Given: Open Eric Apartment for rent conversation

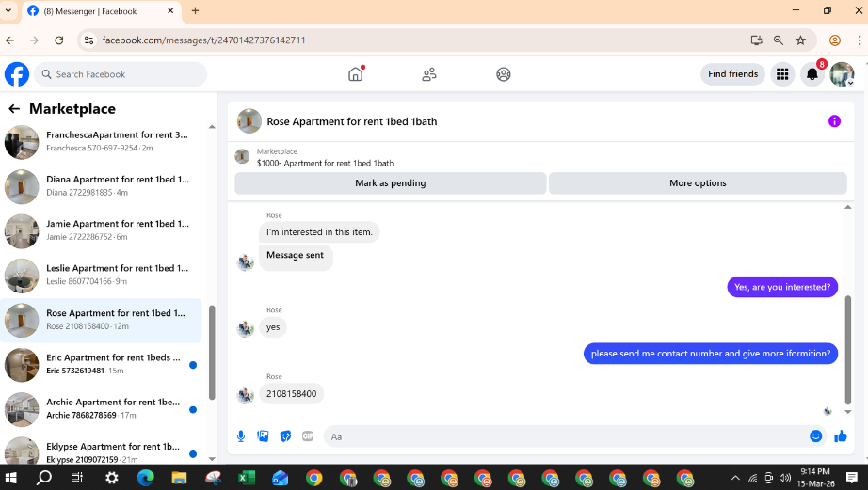Looking at the screenshot, I should (102, 365).
